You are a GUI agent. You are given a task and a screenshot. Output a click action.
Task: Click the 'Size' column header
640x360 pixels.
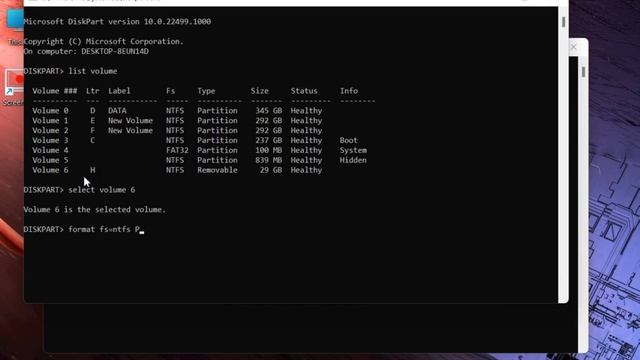tap(260, 91)
